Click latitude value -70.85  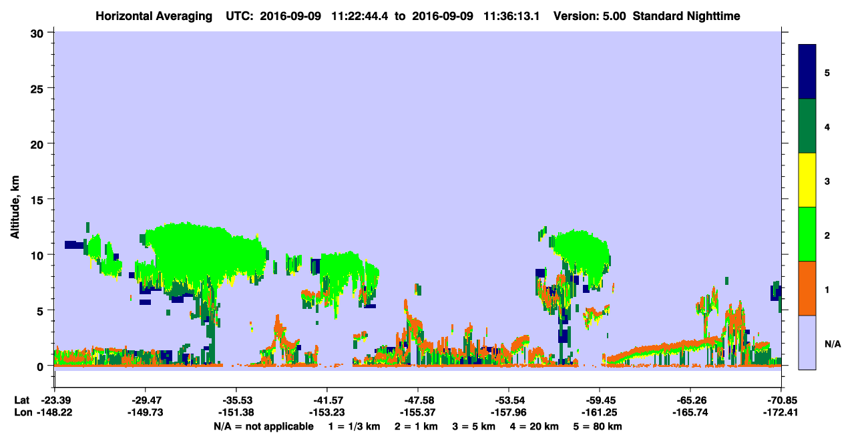[x=781, y=400]
